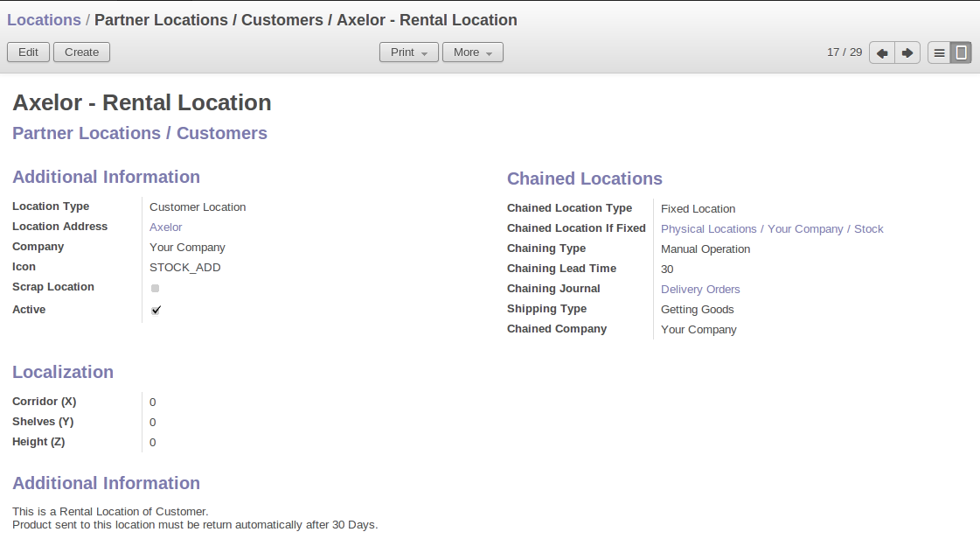Image resolution: width=980 pixels, height=546 pixels.
Task: Click the 17 / 29 record counter
Action: [844, 52]
